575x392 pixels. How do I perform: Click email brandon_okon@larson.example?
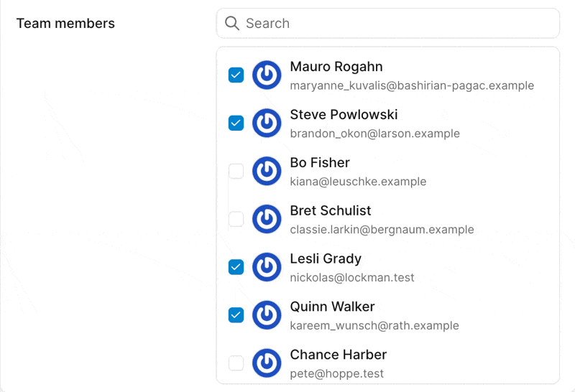(374, 134)
